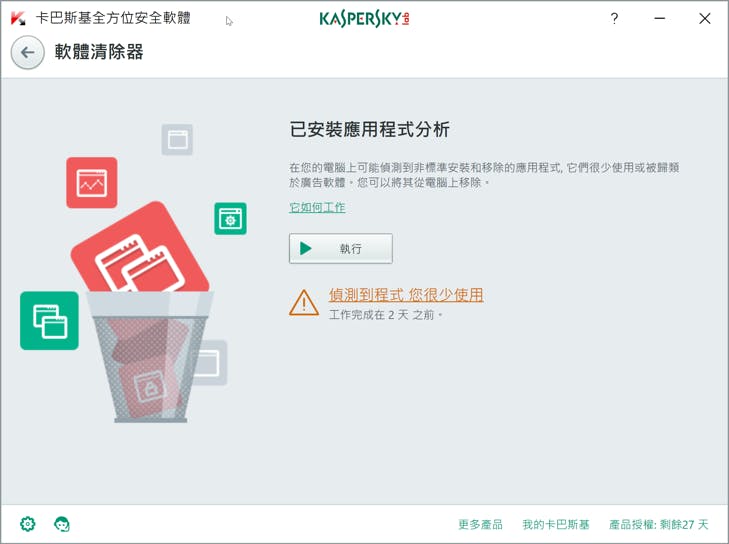
Task: Click the 卡巴斯基全方位安全軟體 window title
Action: pyautogui.click(x=113, y=18)
